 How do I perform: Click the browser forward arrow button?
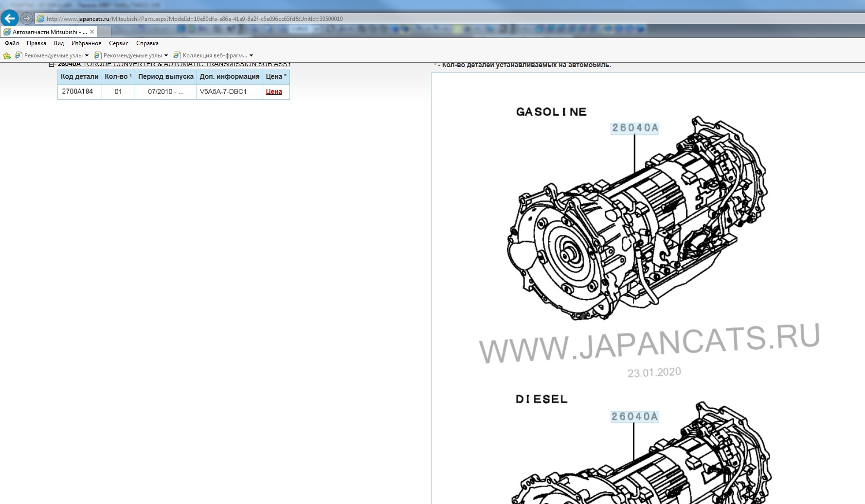tap(27, 18)
